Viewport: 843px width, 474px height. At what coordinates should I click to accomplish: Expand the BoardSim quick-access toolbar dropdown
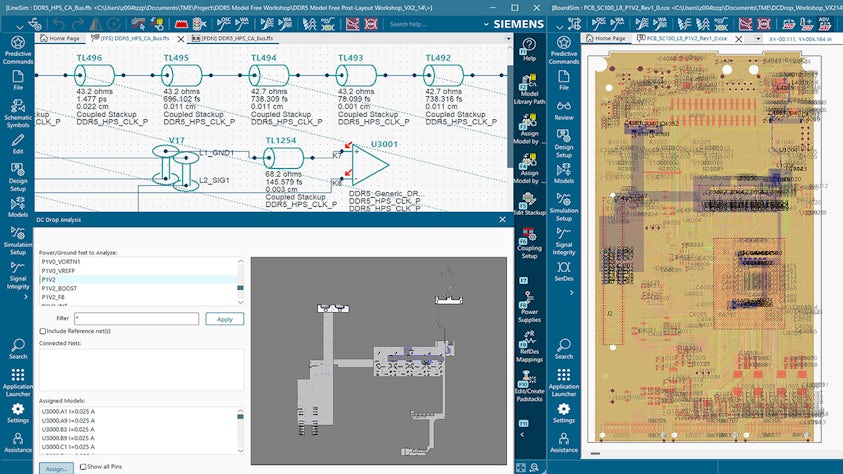560,26
